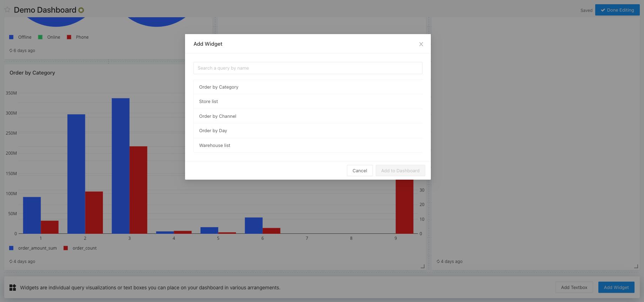The image size is (644, 302).
Task: Toggle the Offline legend entry
Action: [x=21, y=37]
